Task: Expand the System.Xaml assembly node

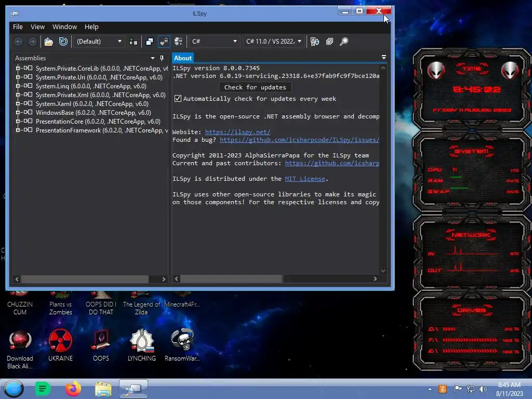Action: [x=18, y=103]
